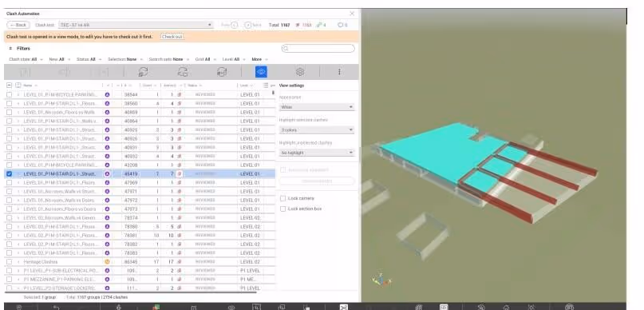Image resolution: width=644 pixels, height=310 pixels.
Task: Click the header icon next to select-all checkbox
Action: click(18, 85)
